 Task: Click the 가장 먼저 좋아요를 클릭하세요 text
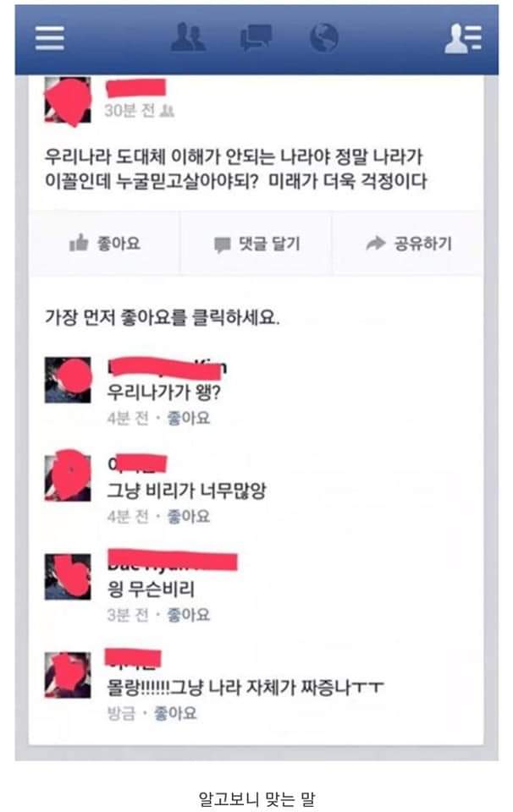point(163,317)
